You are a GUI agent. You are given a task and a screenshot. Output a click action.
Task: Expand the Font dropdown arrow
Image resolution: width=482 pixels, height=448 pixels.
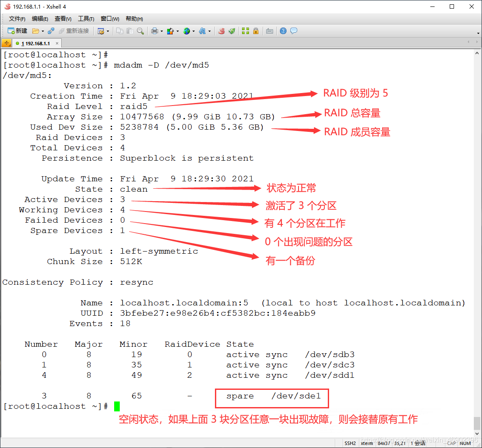click(210, 31)
